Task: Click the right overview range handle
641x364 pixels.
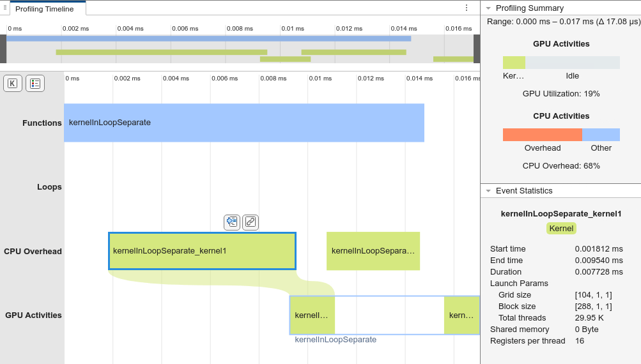Action: point(476,49)
